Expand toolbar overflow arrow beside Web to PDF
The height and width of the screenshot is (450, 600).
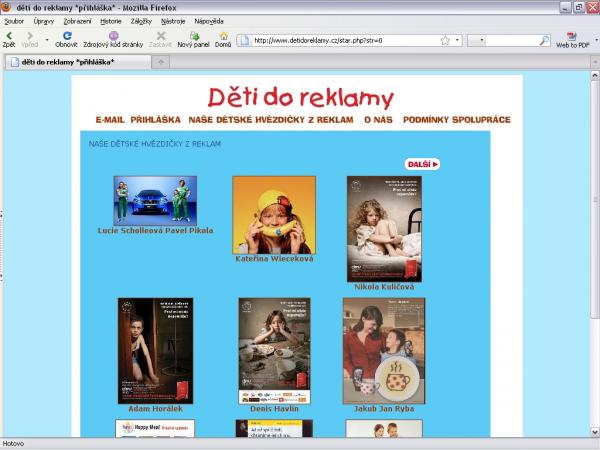click(x=596, y=40)
